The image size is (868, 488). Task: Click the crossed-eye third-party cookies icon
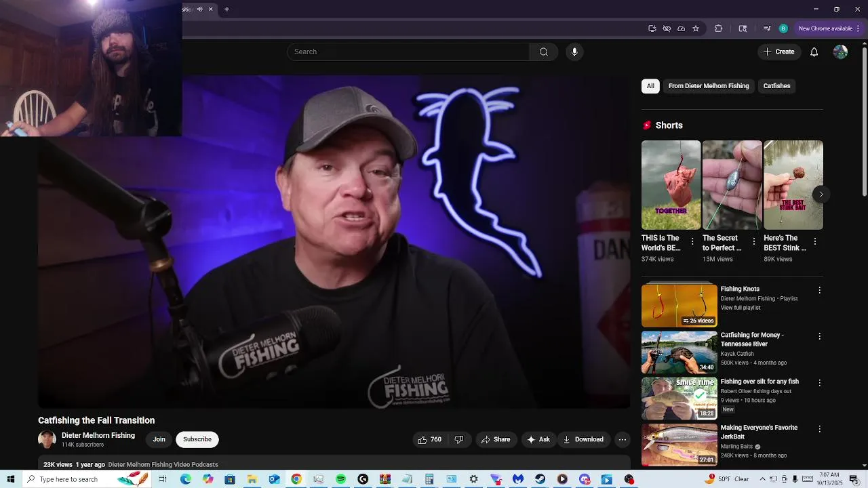[667, 28]
